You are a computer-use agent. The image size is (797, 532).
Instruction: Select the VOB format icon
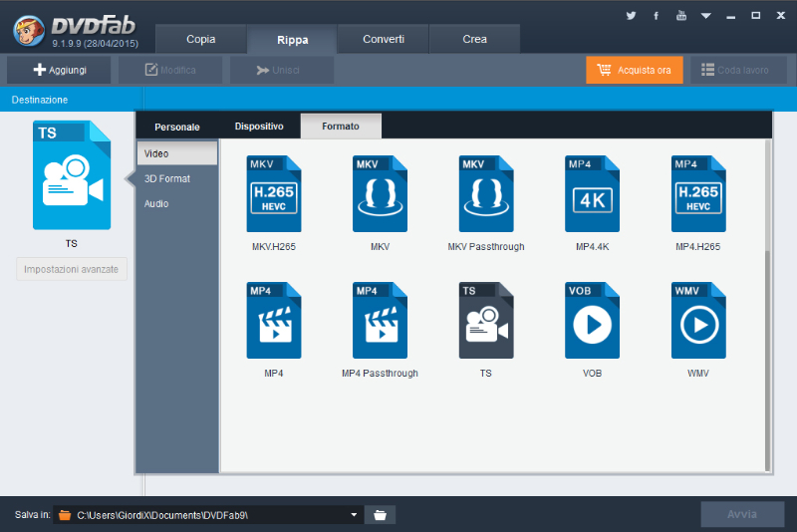coord(592,320)
